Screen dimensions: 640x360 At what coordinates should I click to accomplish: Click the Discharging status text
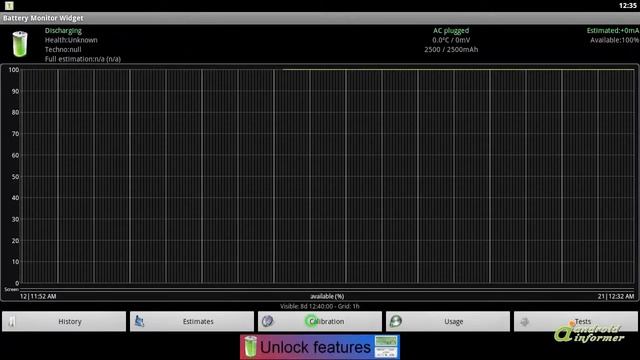[x=63, y=31]
